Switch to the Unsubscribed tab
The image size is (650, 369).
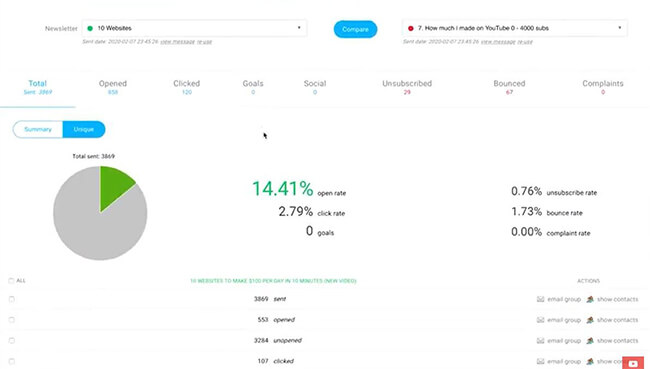point(407,87)
